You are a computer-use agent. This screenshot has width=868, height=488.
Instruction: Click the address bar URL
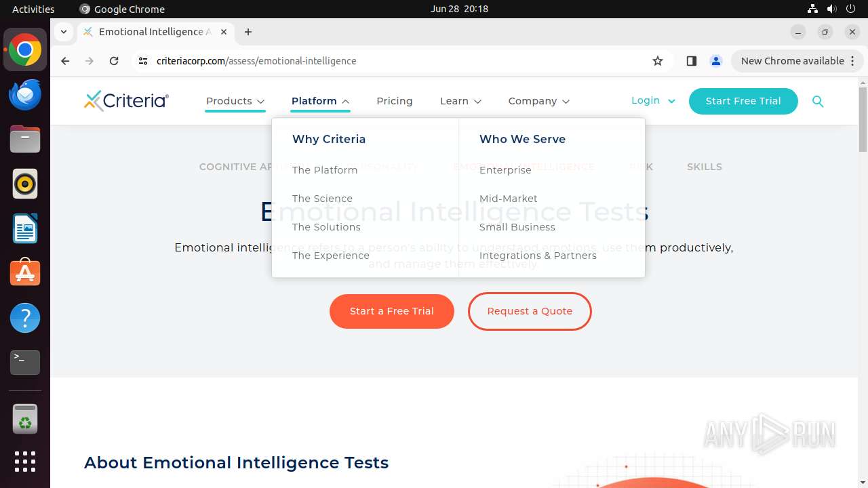tap(256, 61)
